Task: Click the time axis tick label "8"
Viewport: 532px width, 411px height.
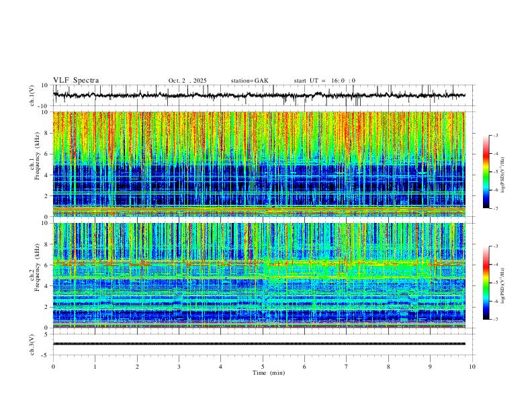Action: [388, 367]
